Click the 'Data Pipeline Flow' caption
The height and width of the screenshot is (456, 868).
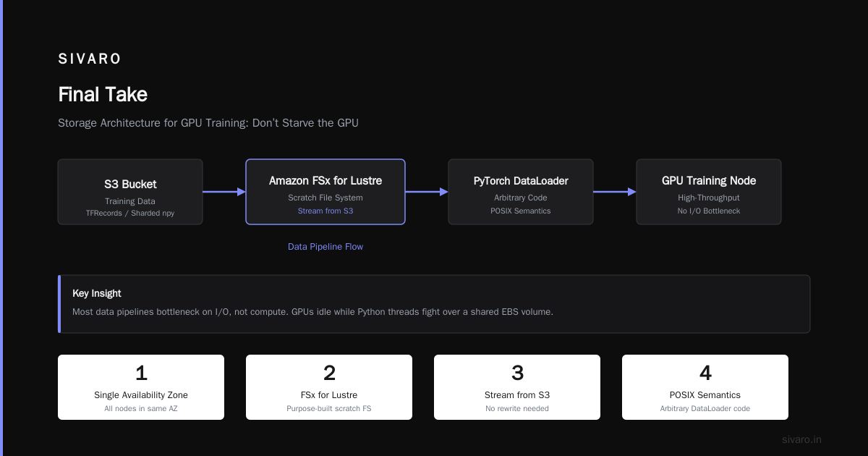[325, 247]
